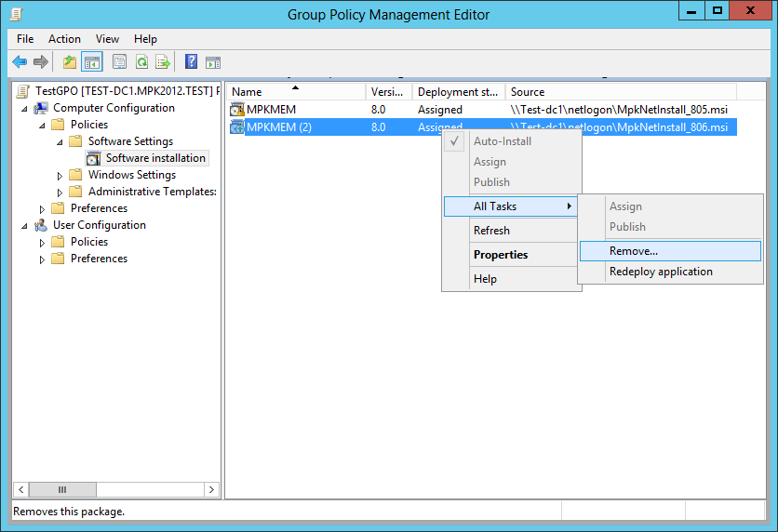Viewport: 778px width, 532px height.
Task: Click the Export List toolbar icon
Action: [x=163, y=62]
